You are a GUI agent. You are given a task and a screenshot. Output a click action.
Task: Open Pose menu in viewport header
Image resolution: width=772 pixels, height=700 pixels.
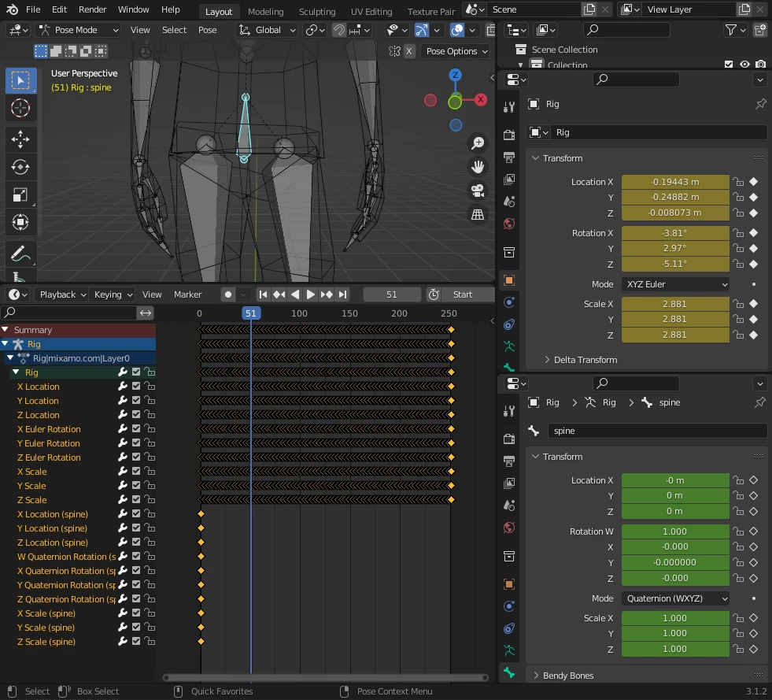(x=207, y=30)
